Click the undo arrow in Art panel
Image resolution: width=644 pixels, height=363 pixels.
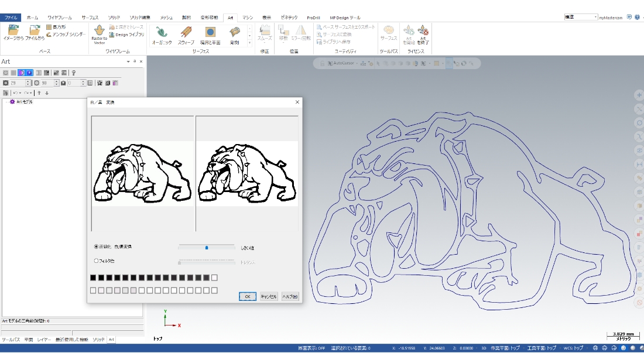click(15, 93)
